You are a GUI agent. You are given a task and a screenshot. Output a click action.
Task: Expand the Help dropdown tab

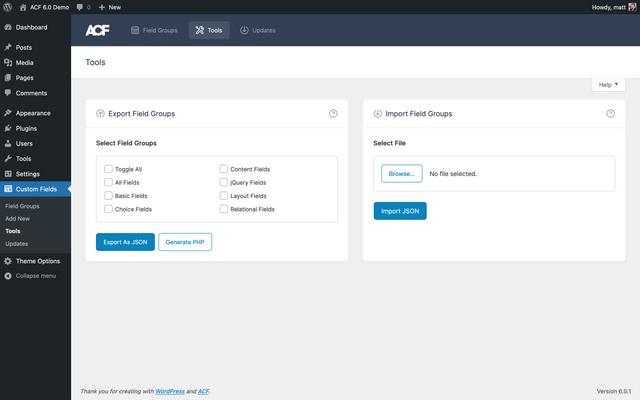pos(608,85)
